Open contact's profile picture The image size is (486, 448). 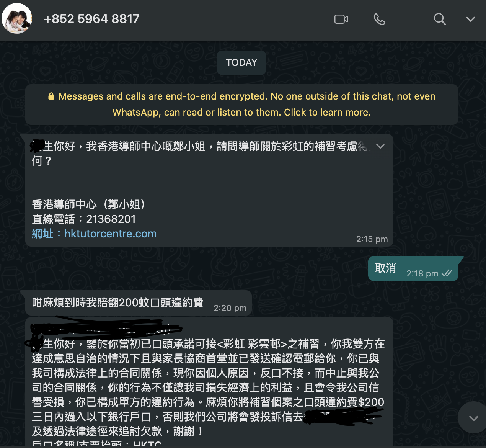click(x=17, y=18)
